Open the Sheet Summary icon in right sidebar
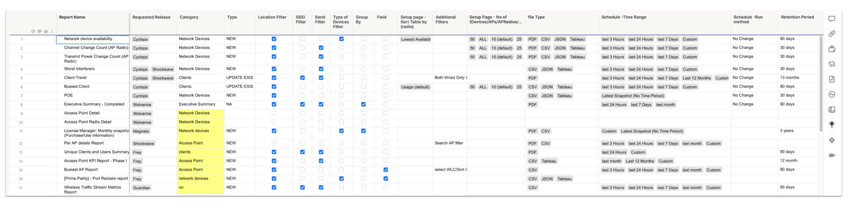Screen dimensions: 868x206 click(x=832, y=110)
